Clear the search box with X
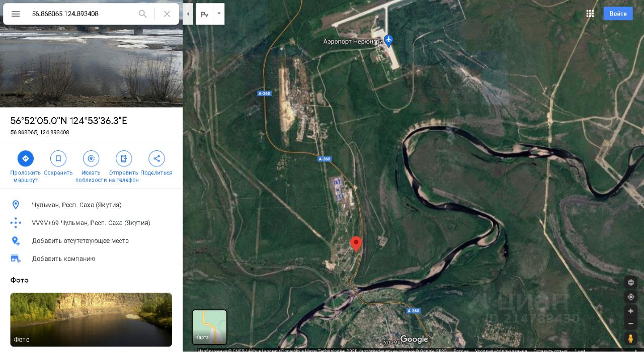 coord(167,14)
